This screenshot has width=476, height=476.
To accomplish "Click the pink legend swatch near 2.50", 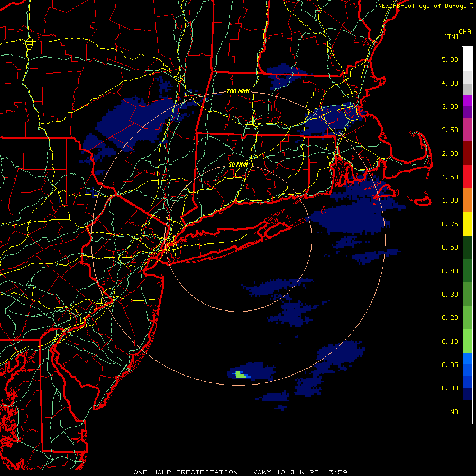I will [467, 130].
